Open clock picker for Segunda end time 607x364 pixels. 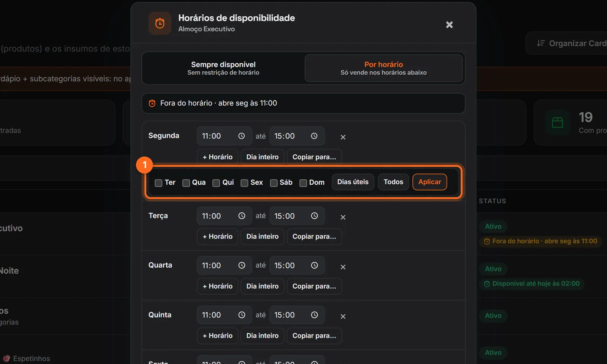314,136
